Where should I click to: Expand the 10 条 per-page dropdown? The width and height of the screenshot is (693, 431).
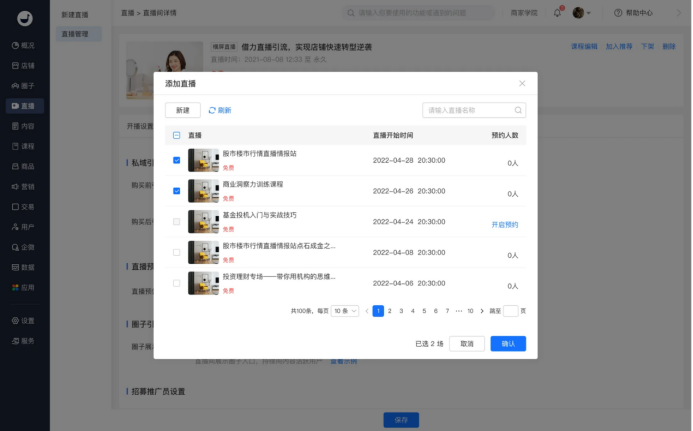click(x=345, y=311)
